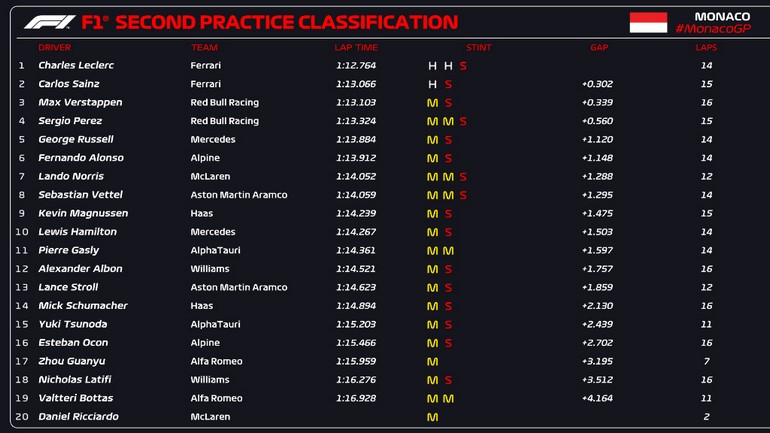Click the red S tyre in Verstappen's row
Screen dimensions: 770x433
coord(448,103)
